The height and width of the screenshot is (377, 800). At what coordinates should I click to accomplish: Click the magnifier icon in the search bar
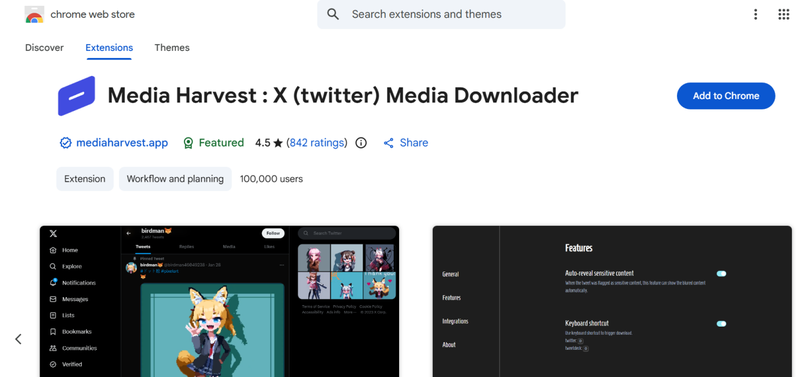click(x=333, y=14)
